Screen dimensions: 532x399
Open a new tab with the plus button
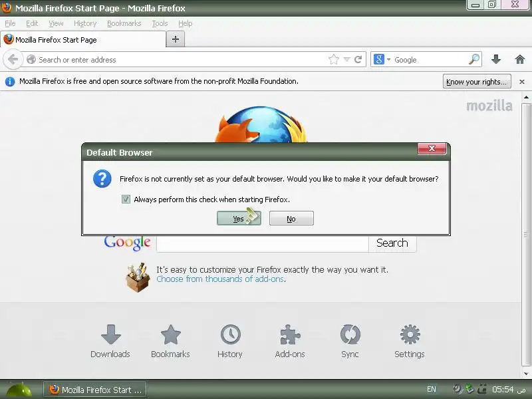pos(176,39)
